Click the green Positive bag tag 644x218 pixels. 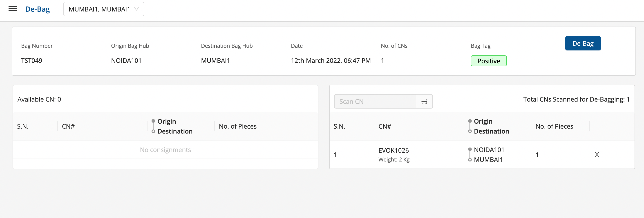click(x=488, y=61)
